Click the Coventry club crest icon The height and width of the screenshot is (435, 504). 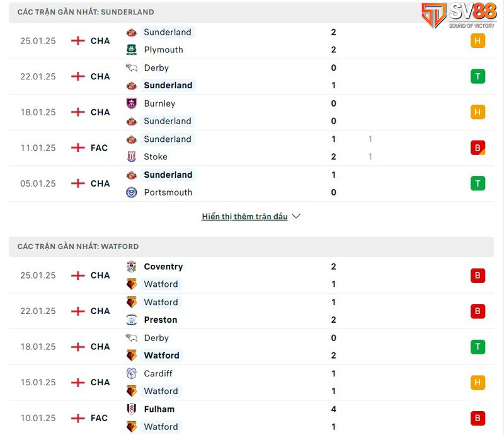132,267
